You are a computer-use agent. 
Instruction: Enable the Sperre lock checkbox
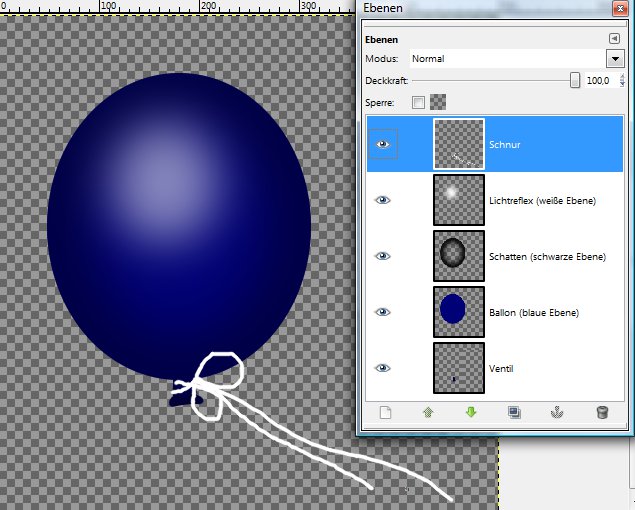point(418,101)
